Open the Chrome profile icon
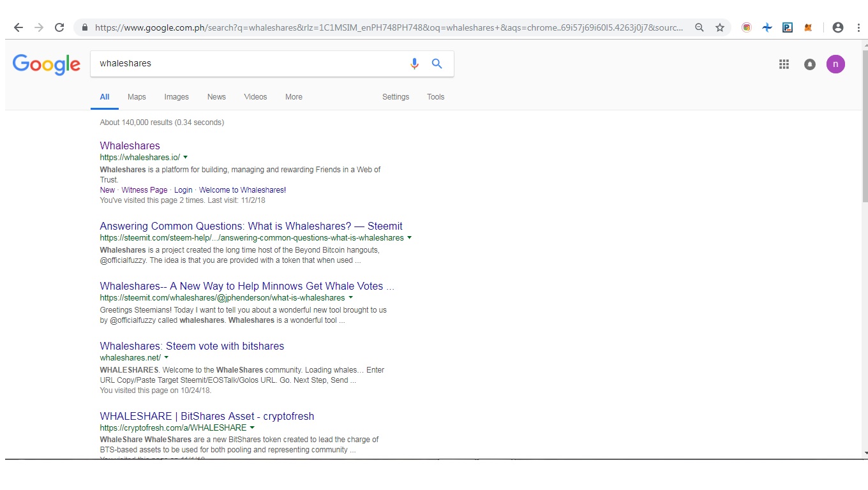The width and height of the screenshot is (868, 490). coord(838,27)
